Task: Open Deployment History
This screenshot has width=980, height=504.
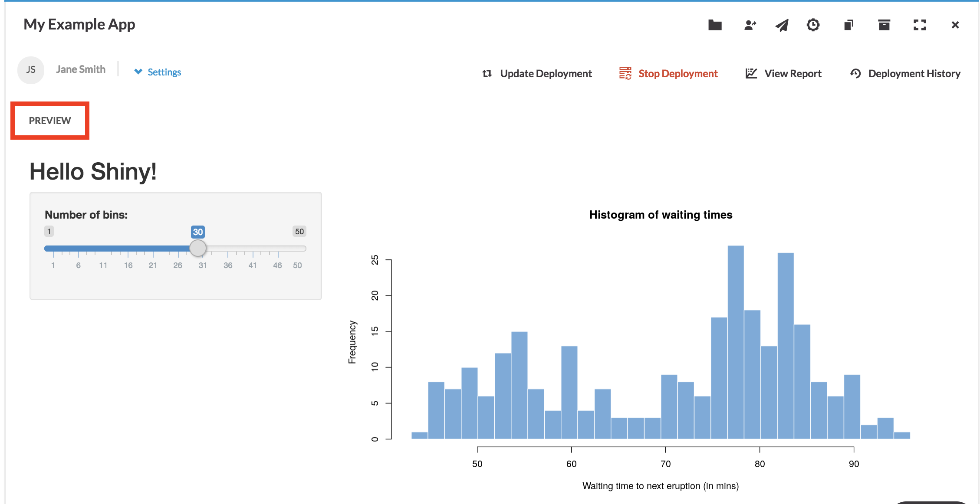Action: [x=914, y=74]
